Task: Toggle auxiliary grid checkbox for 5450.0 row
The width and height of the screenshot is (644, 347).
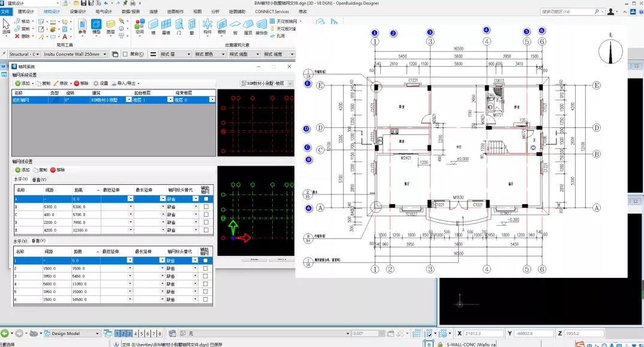Action: 205,276
